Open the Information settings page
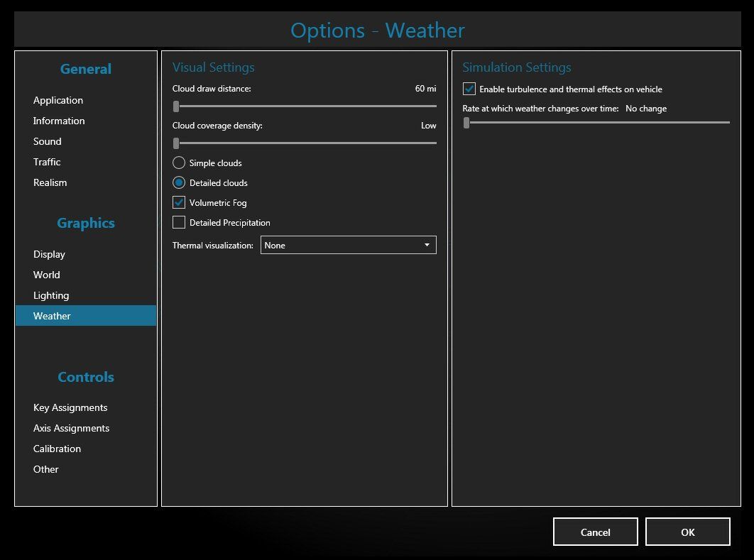This screenshot has width=754, height=560. tap(59, 121)
